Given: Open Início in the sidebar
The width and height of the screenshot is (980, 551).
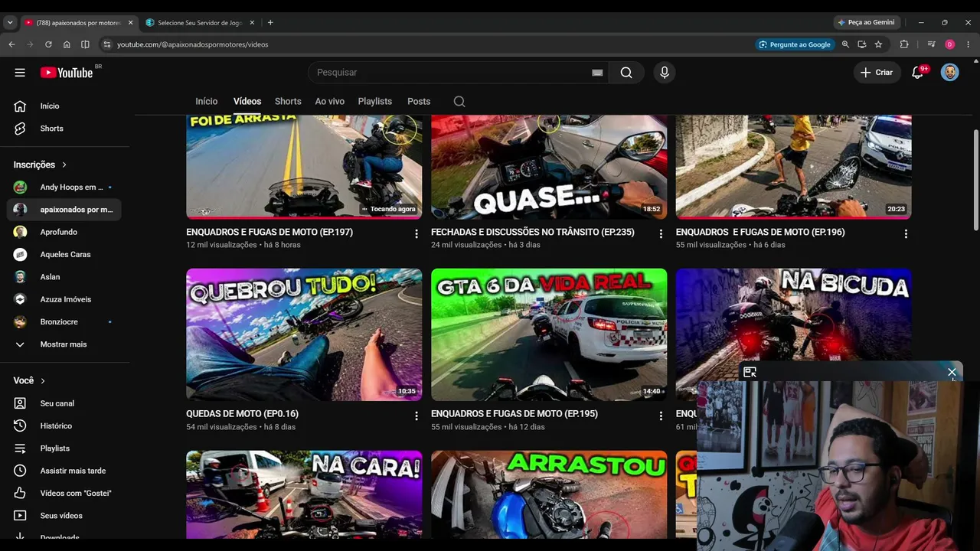Looking at the screenshot, I should tap(65, 106).
